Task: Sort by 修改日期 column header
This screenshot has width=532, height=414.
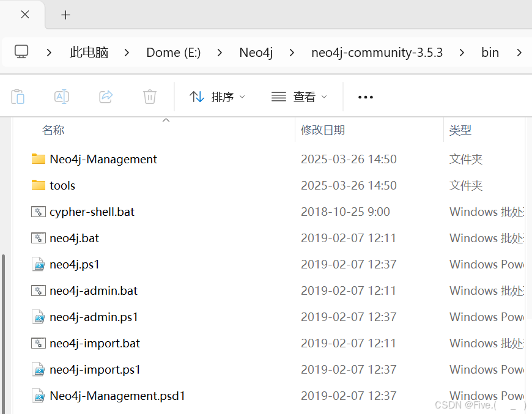Action: pyautogui.click(x=323, y=130)
